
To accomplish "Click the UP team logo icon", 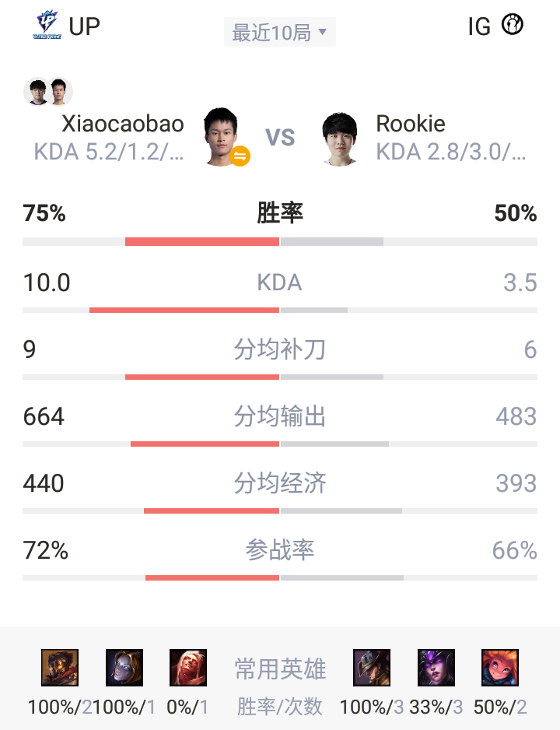I will pyautogui.click(x=47, y=25).
